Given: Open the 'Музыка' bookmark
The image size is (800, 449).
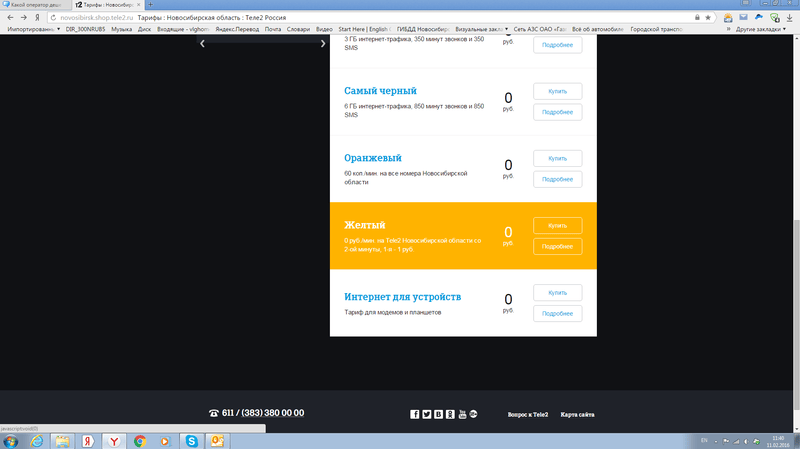Looking at the screenshot, I should click(121, 29).
